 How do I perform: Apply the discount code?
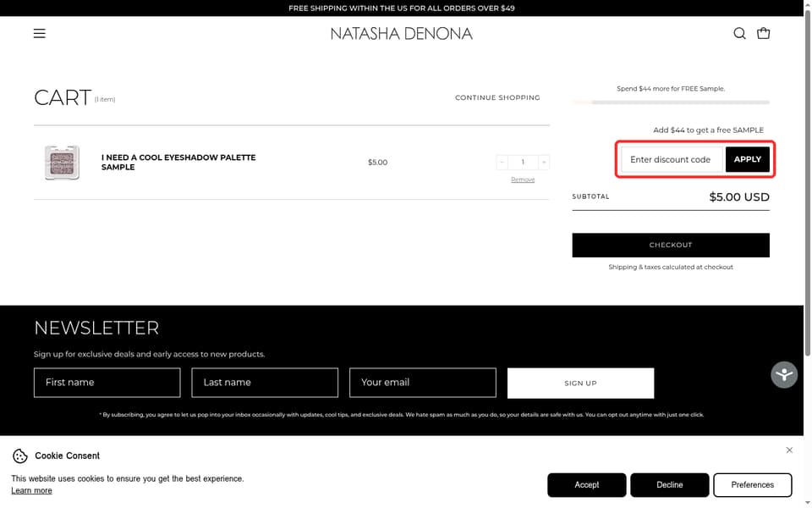(x=747, y=160)
